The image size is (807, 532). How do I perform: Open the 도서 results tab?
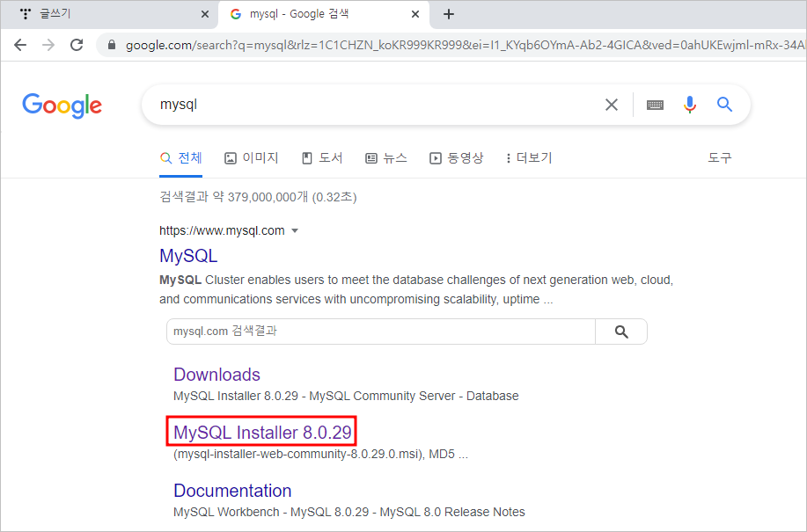click(322, 158)
